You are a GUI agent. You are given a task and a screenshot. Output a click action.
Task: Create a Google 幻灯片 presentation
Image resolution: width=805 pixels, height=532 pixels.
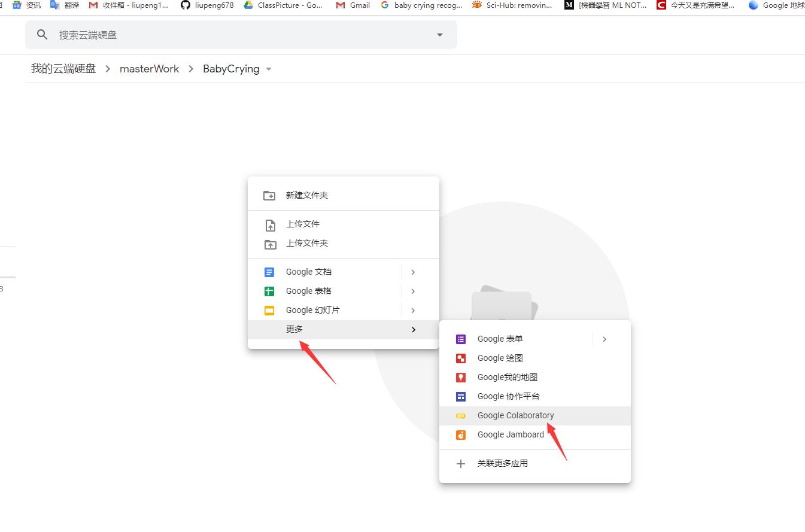click(324, 310)
